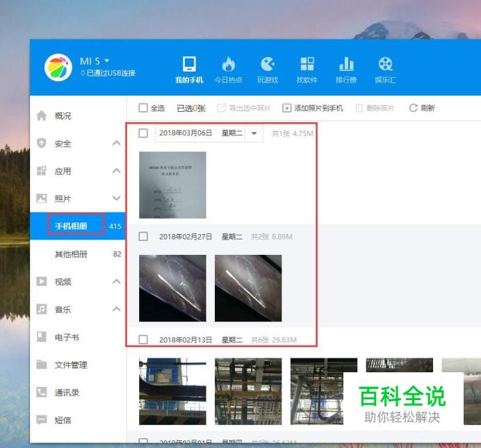The height and width of the screenshot is (448, 481).
Task: Open the first 02月13日 photo with blue building
Action: point(172,391)
